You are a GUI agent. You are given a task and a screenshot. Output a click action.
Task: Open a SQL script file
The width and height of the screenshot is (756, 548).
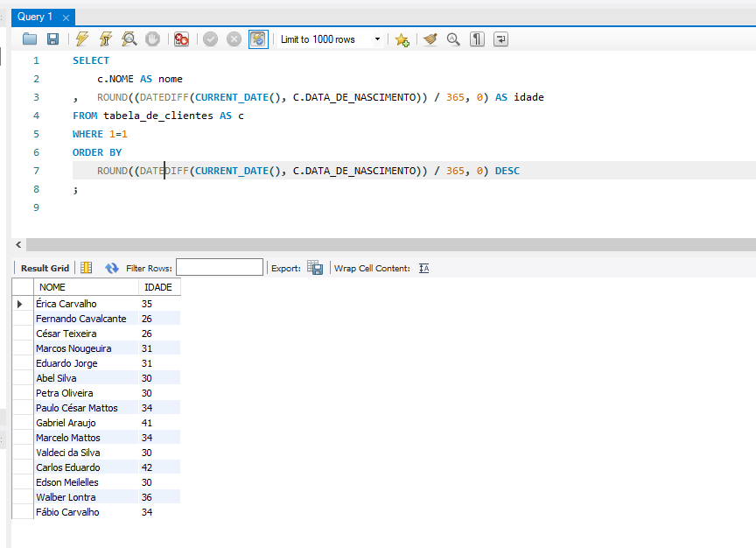(30, 39)
